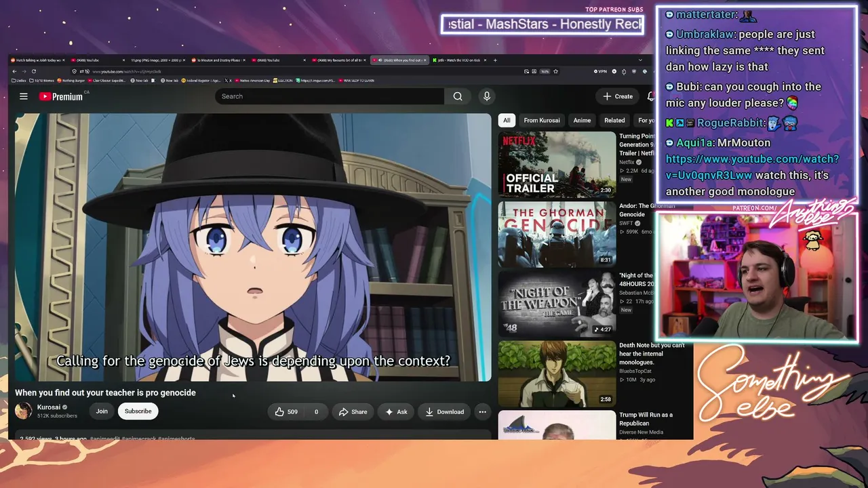Ask about this video
The width and height of the screenshot is (868, 488).
[396, 411]
